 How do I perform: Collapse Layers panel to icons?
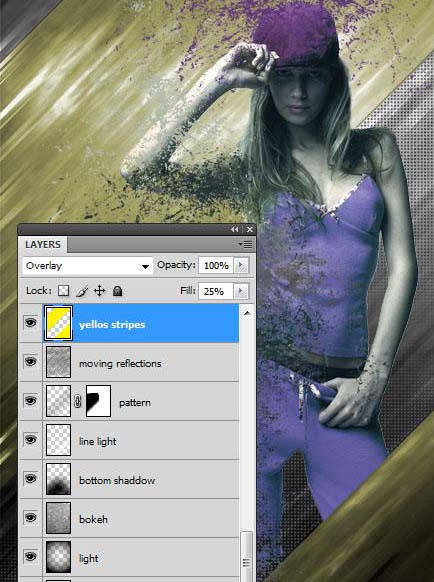coord(235,230)
